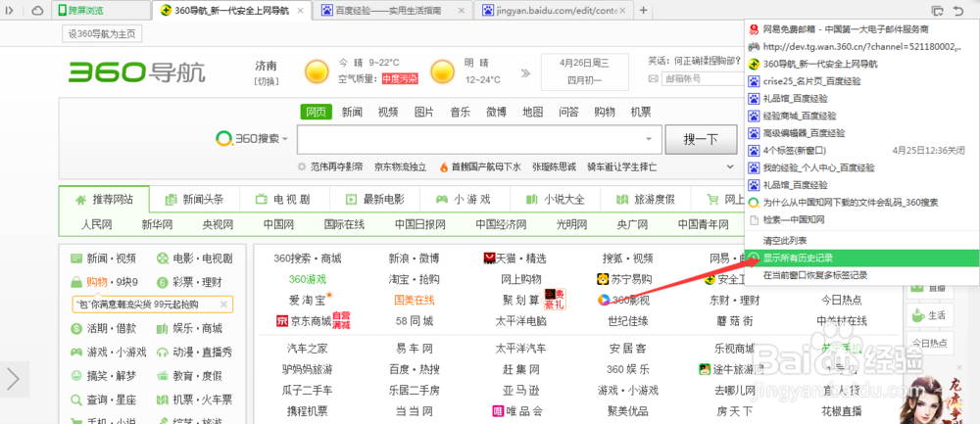Restore 4个标签(新窗口) history entry
Viewport: 980px width, 424px height.
pos(861,151)
